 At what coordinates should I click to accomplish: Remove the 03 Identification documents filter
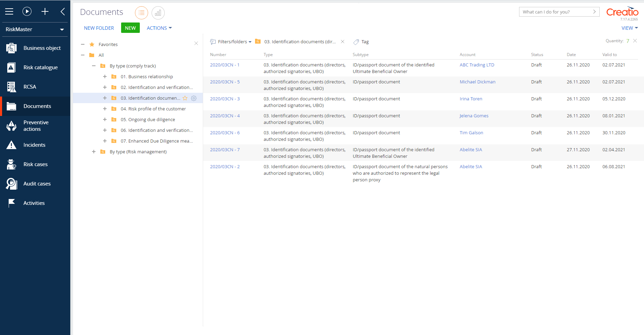point(343,42)
